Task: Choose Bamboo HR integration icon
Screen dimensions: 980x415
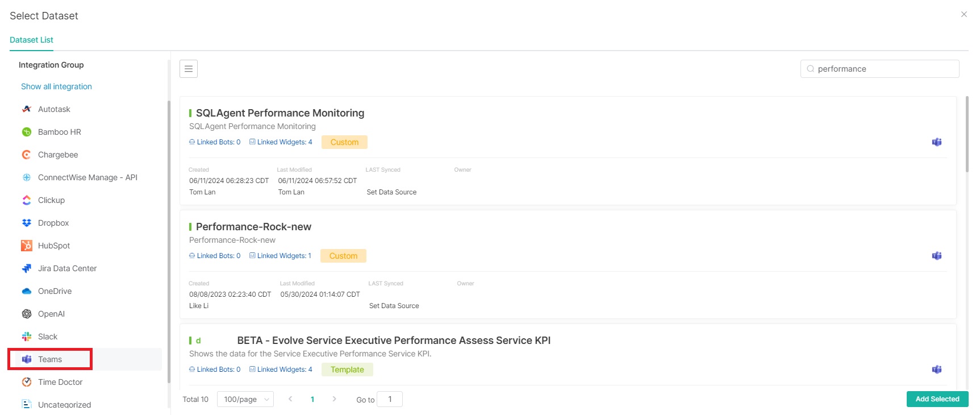Action: point(27,132)
